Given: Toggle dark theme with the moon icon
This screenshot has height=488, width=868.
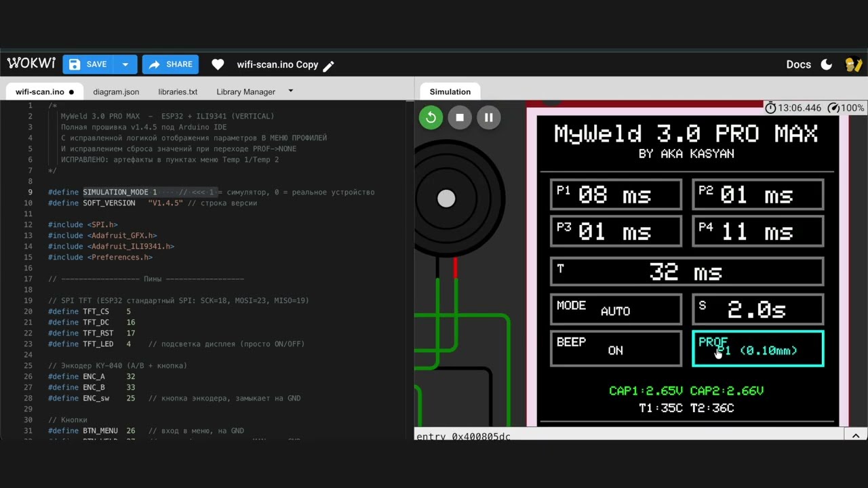Looking at the screenshot, I should tap(827, 64).
